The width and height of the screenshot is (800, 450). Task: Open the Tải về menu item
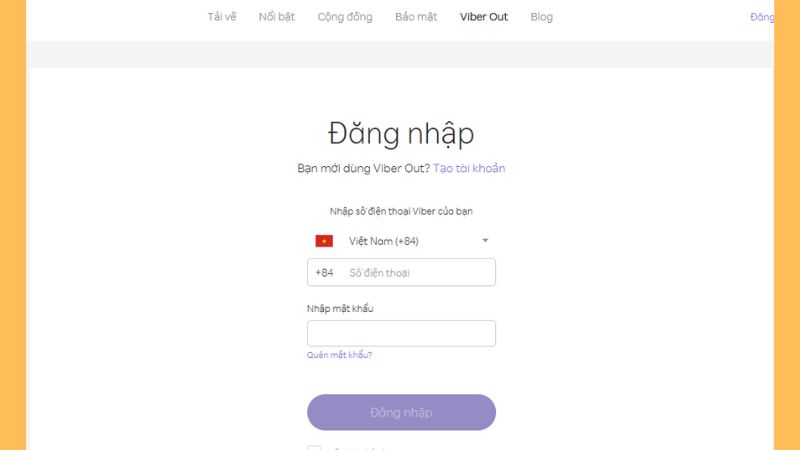click(x=222, y=17)
